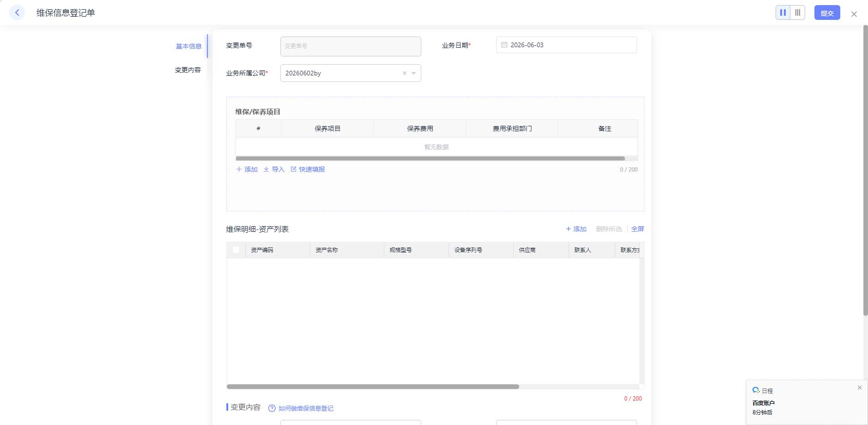The width and height of the screenshot is (868, 425).
Task: Toggle select-all checkbox in asset table
Action: click(236, 250)
